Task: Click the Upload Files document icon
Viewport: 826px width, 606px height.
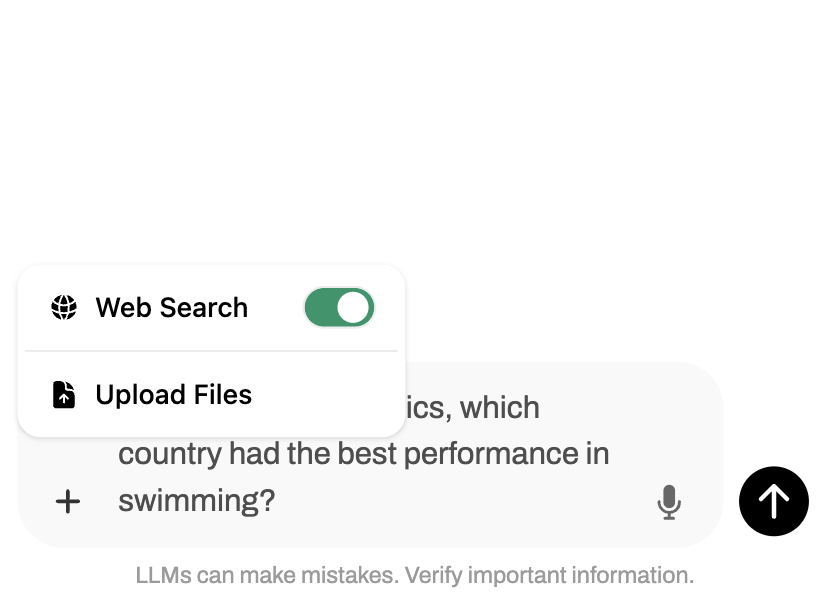Action: click(64, 395)
